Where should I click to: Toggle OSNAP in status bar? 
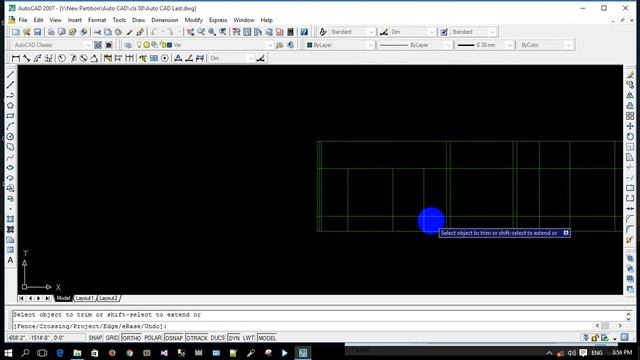click(174, 338)
